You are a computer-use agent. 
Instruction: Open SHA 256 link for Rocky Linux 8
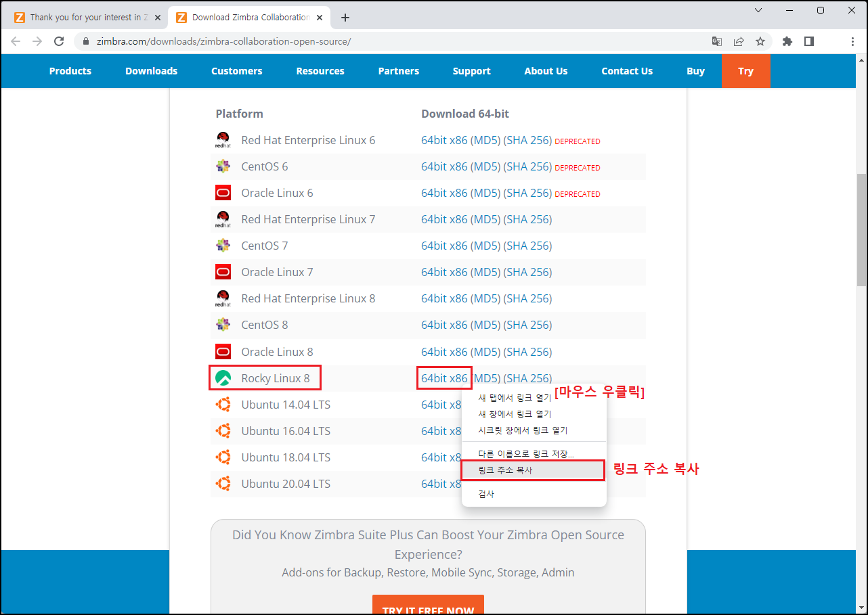[x=528, y=378]
